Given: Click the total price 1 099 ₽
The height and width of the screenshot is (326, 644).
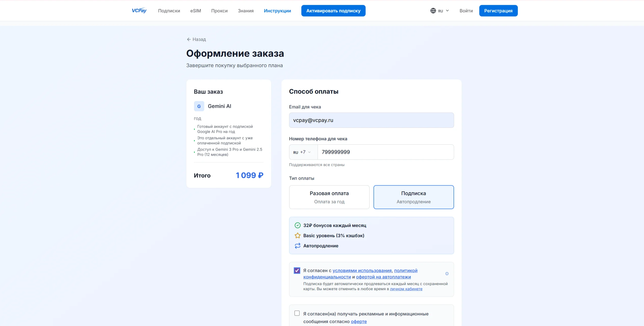Looking at the screenshot, I should pyautogui.click(x=249, y=175).
